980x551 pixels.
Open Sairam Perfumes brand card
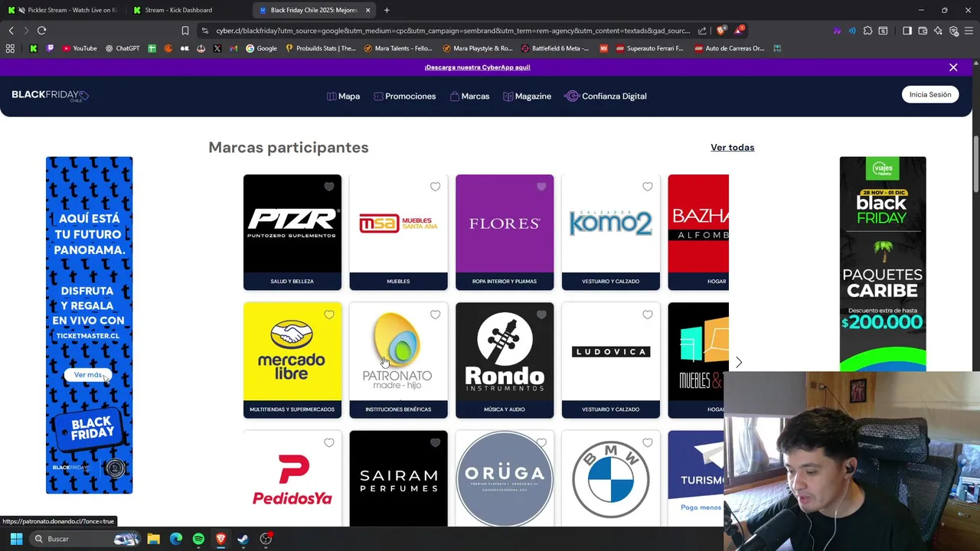[398, 479]
